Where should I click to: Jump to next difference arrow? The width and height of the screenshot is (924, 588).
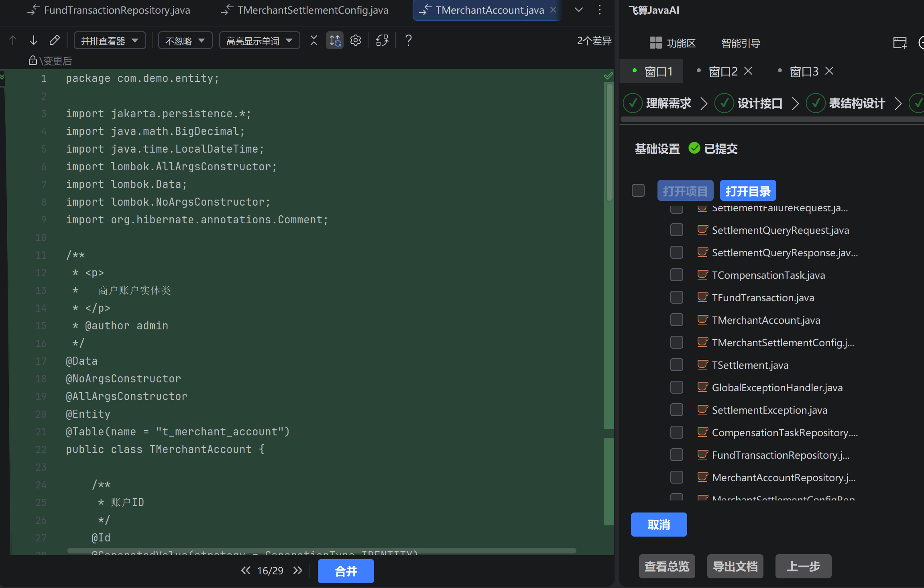click(x=34, y=40)
